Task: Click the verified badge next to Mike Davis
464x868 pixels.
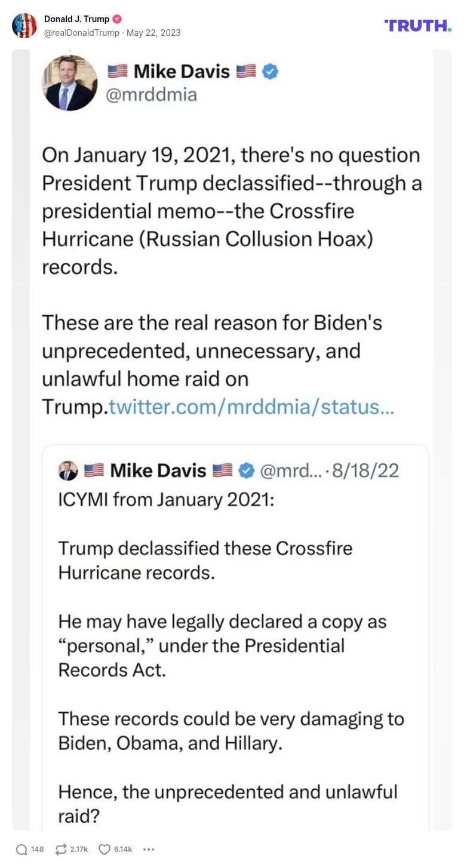Action: tap(269, 72)
